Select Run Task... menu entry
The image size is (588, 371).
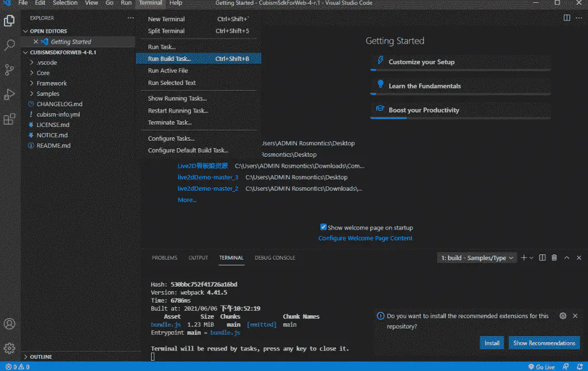pyautogui.click(x=198, y=47)
